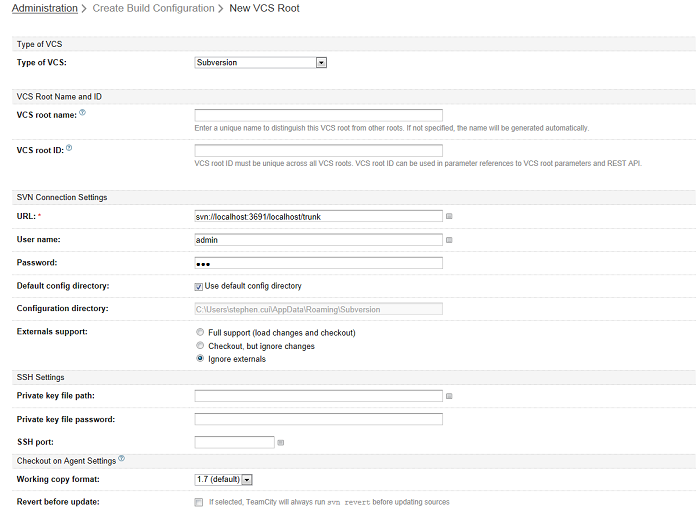Viewport: 700px width, 510px height.
Task: Open Working copy format dropdown
Action: coord(223,480)
